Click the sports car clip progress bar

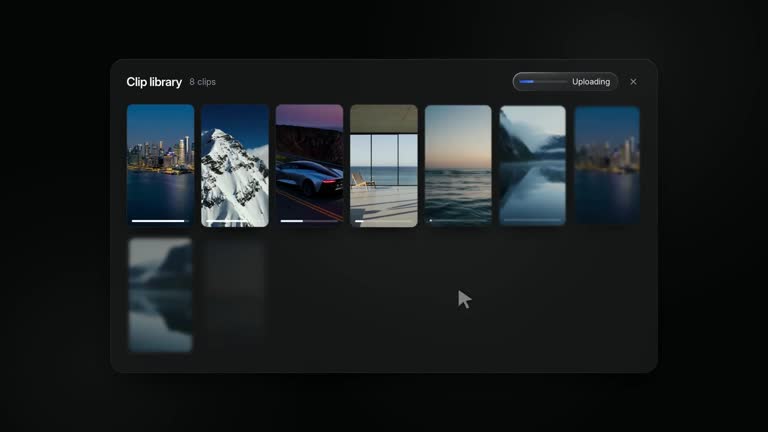[x=309, y=221]
